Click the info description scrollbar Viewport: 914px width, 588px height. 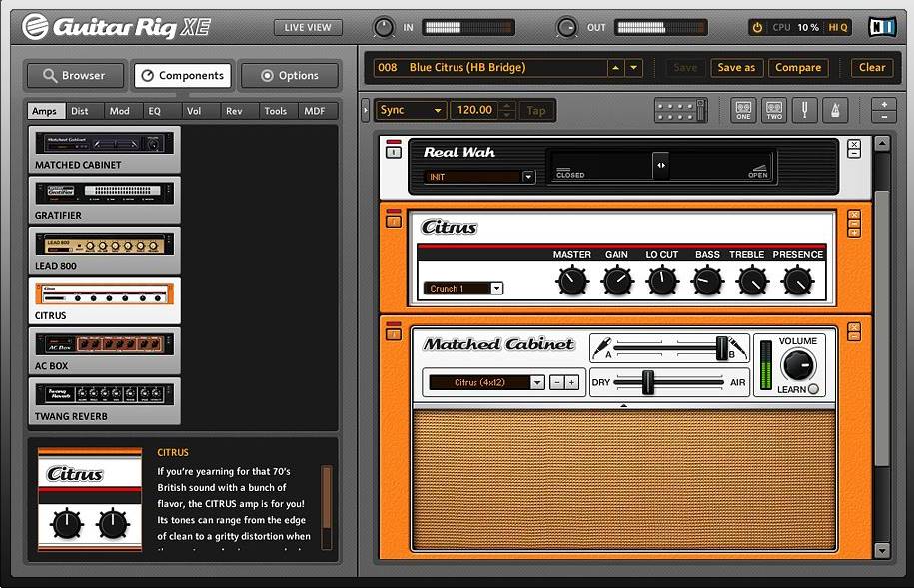(327, 507)
